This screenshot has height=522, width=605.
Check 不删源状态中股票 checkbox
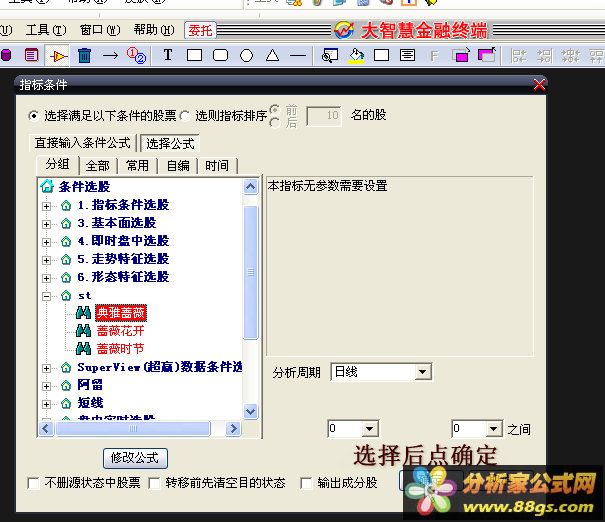tap(34, 483)
